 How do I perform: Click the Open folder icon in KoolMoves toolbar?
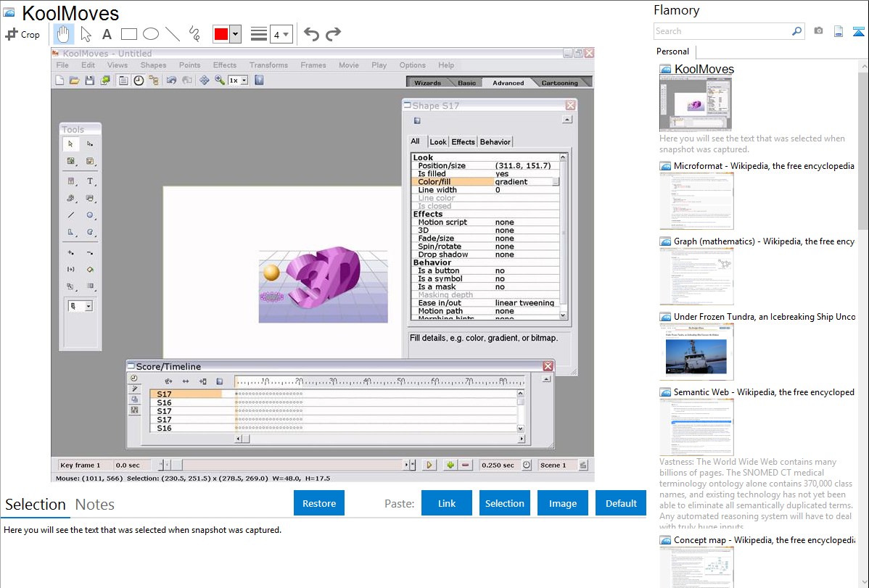74,80
